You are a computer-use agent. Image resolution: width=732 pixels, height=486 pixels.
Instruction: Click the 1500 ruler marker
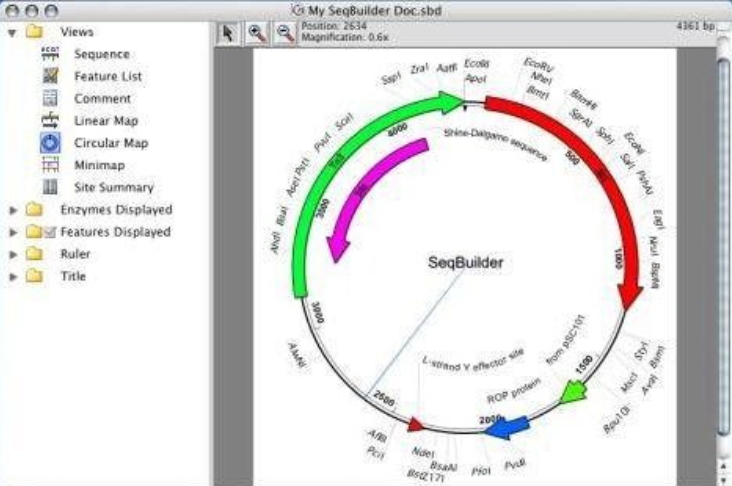tap(584, 365)
